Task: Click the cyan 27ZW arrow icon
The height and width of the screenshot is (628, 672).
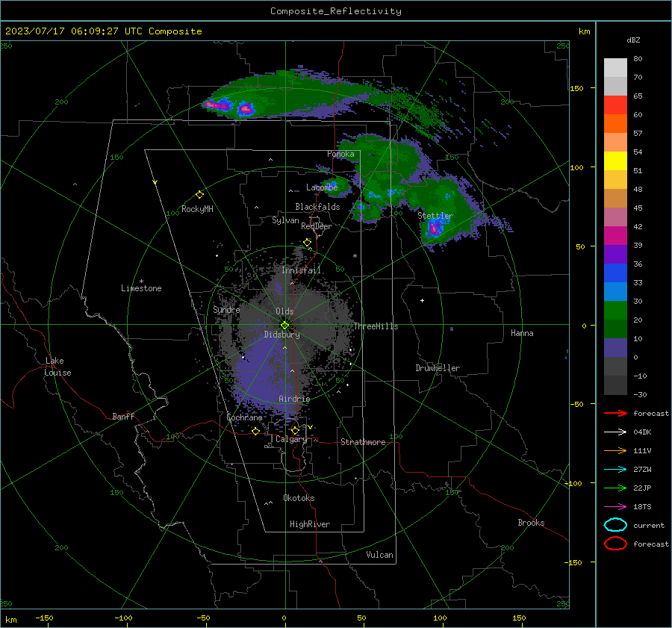Action: click(615, 470)
